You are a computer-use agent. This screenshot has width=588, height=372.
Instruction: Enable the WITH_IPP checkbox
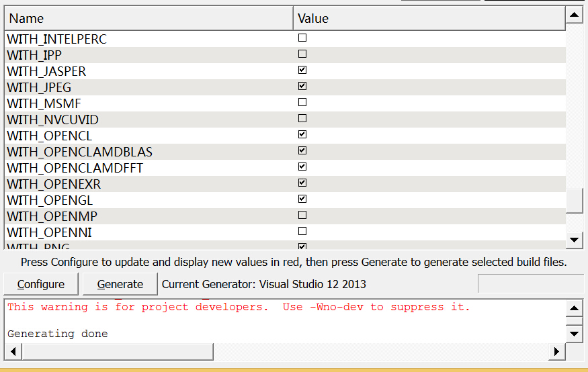(302, 54)
